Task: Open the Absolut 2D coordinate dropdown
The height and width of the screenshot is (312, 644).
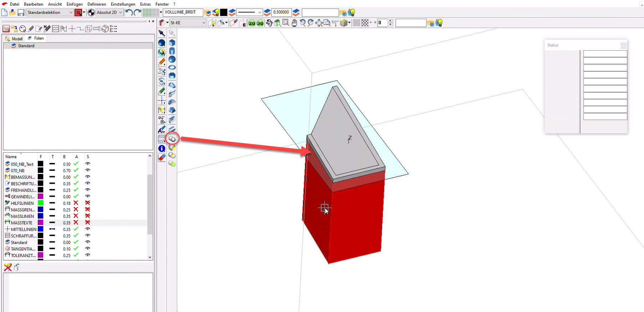Action: click(109, 12)
